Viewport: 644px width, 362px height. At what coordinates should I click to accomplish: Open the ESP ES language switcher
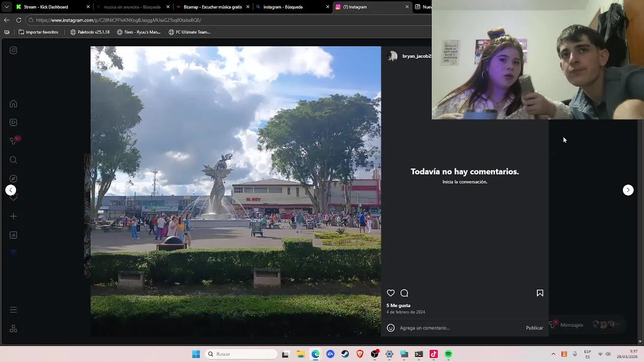(588, 354)
